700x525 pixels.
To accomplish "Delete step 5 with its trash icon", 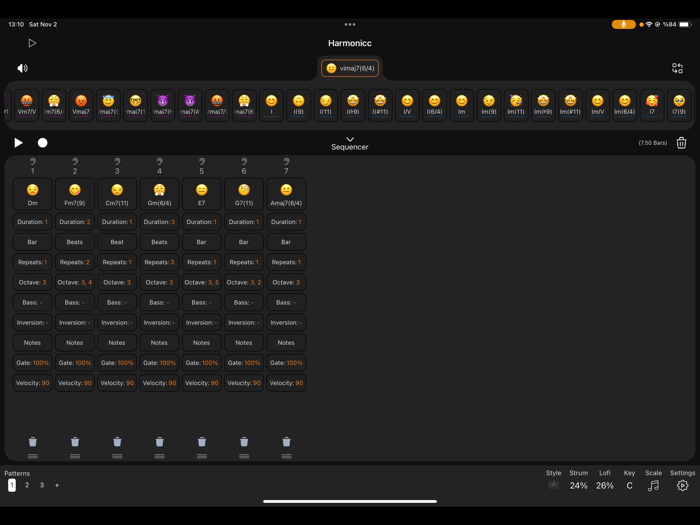I will click(x=202, y=442).
